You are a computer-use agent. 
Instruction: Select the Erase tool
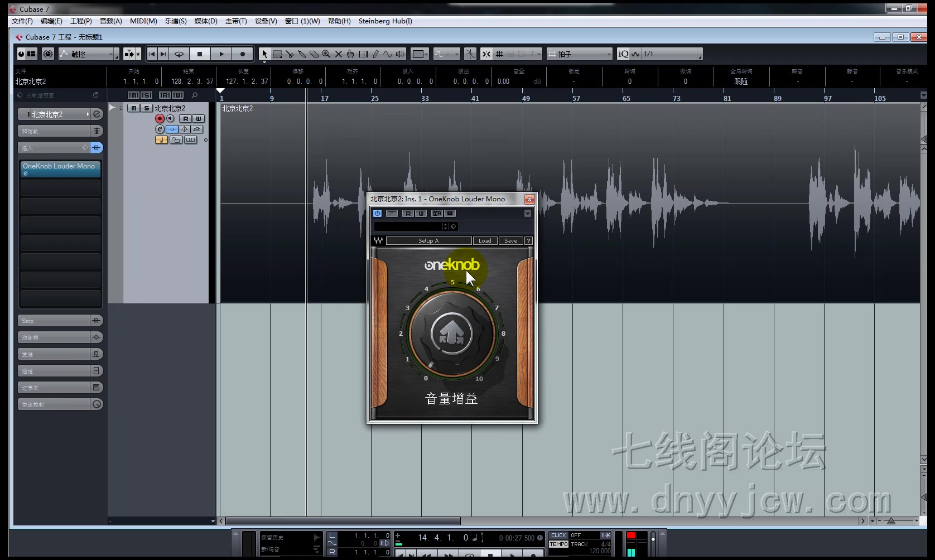click(314, 54)
